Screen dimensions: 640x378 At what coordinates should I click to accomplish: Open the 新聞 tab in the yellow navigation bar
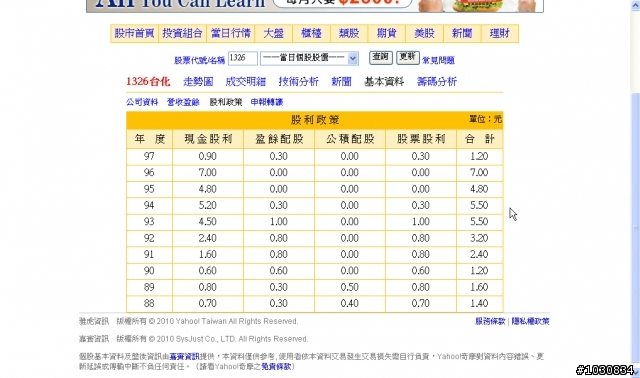[462, 33]
